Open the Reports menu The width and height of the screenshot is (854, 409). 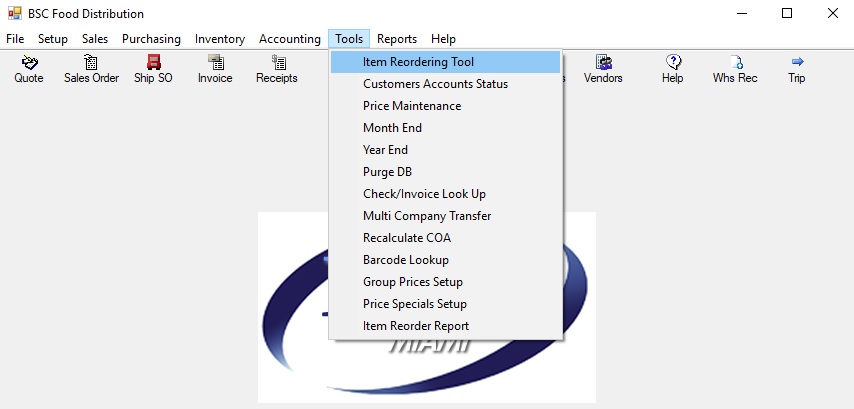tap(397, 39)
